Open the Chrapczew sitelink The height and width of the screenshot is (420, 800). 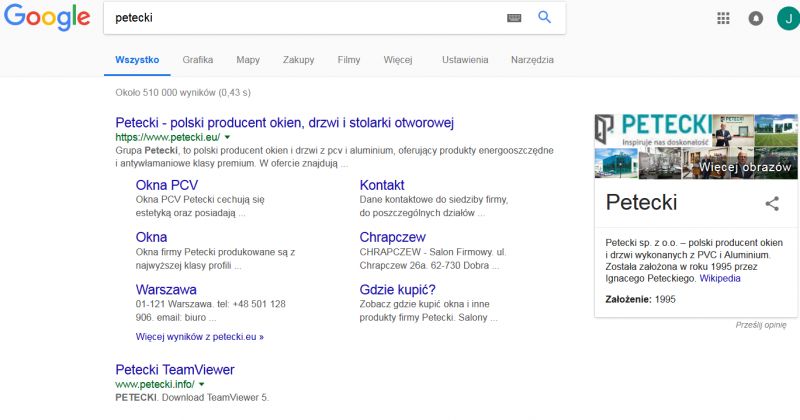392,237
